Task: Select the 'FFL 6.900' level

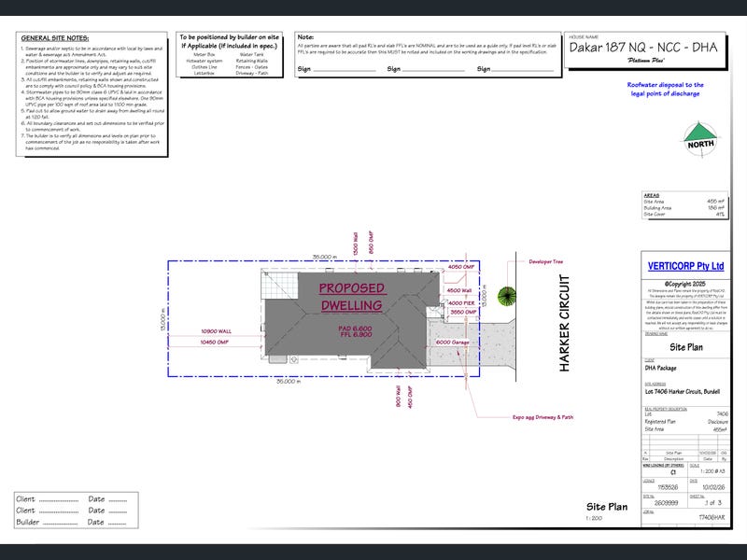Action: click(356, 335)
